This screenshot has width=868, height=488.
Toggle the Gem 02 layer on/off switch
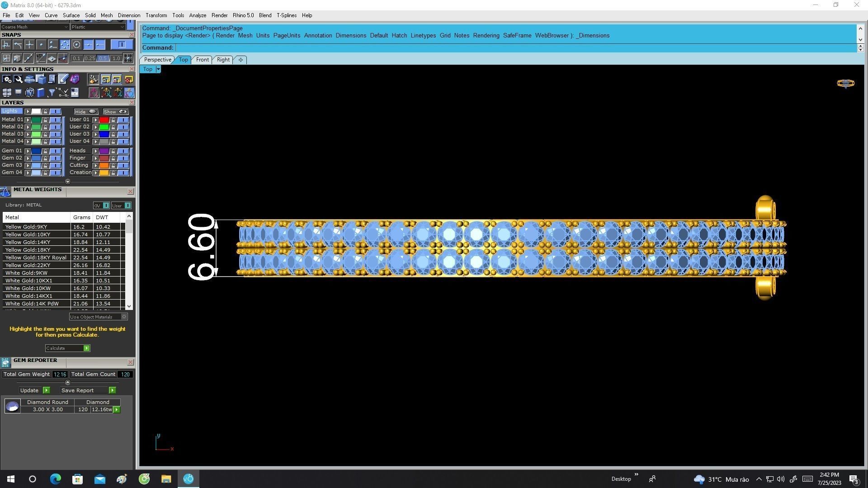pos(55,158)
